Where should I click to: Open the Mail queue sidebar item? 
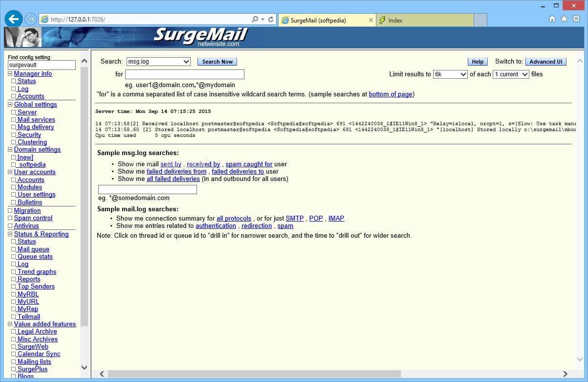(x=33, y=249)
